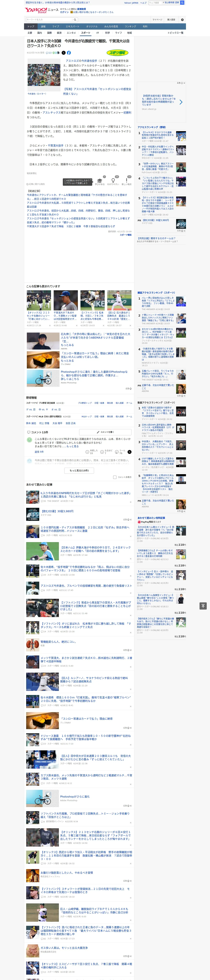Open the 速報 navigation tab
Image resolution: width=210 pixels, height=980 pixels.
point(43,27)
